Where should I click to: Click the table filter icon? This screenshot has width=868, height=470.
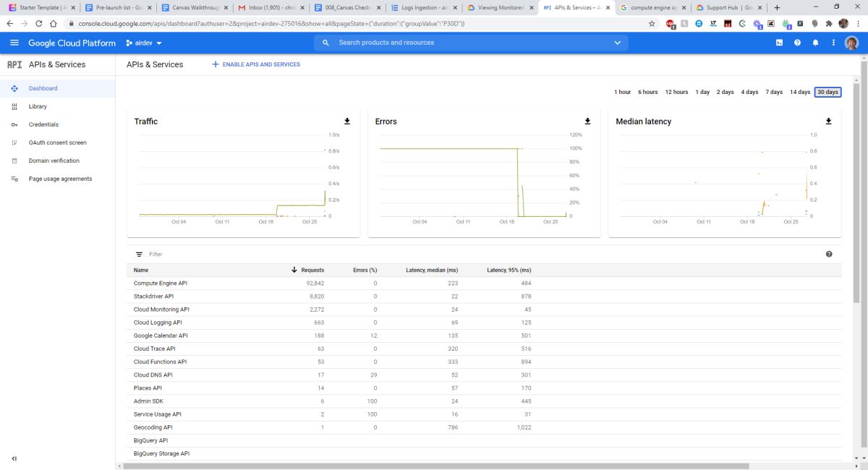tap(139, 255)
